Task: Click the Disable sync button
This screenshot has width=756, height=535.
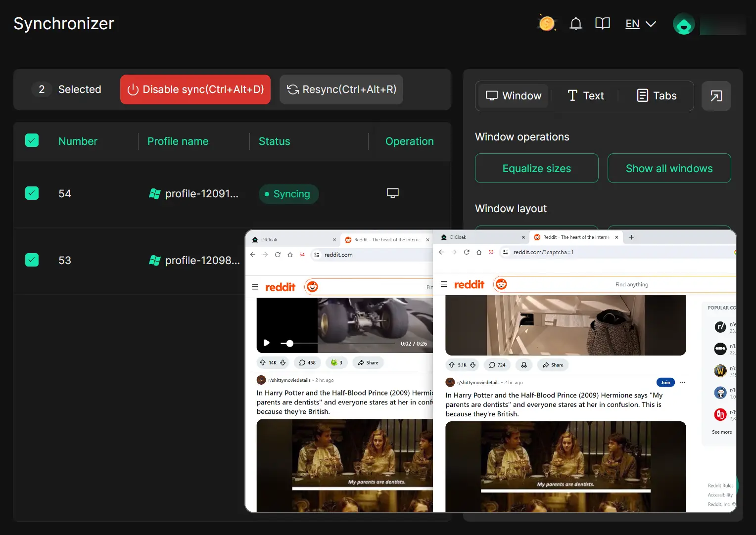Action: [x=195, y=89]
